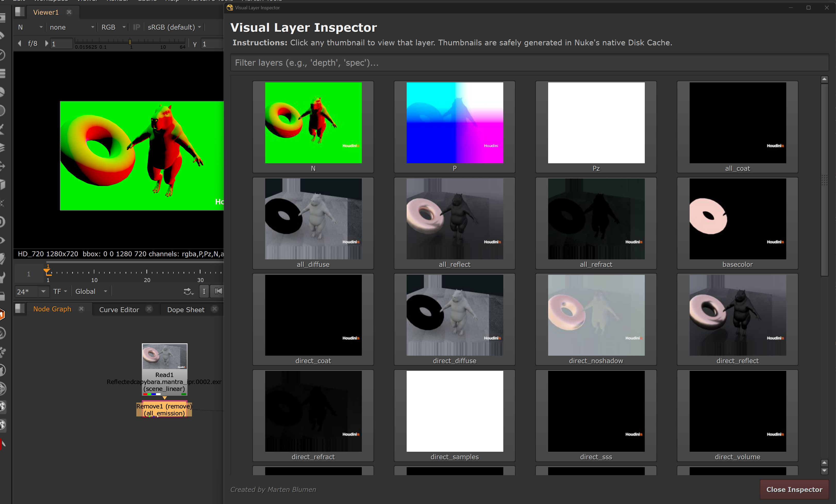Click the playback loop mode icon
836x504 pixels.
click(188, 291)
